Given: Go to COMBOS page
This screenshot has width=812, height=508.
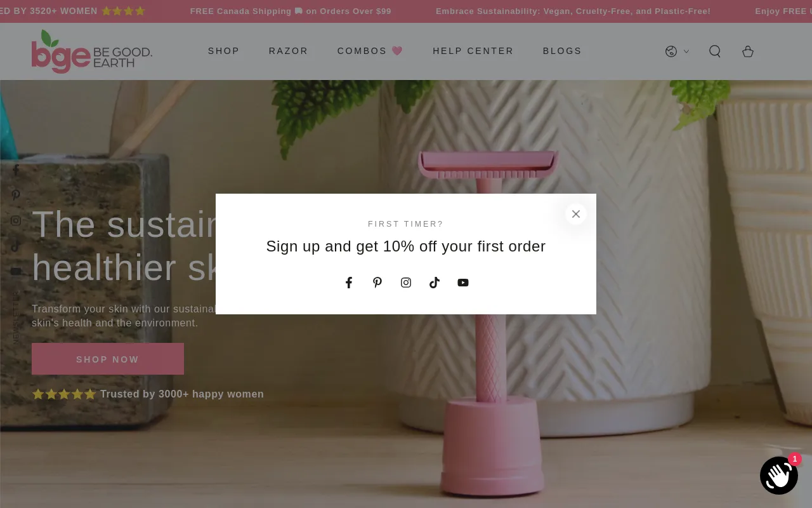Looking at the screenshot, I should point(370,51).
